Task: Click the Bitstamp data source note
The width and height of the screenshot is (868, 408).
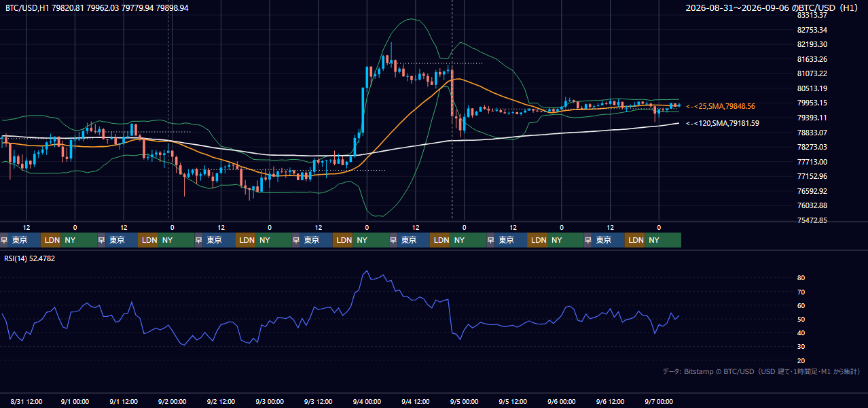Action: point(761,372)
